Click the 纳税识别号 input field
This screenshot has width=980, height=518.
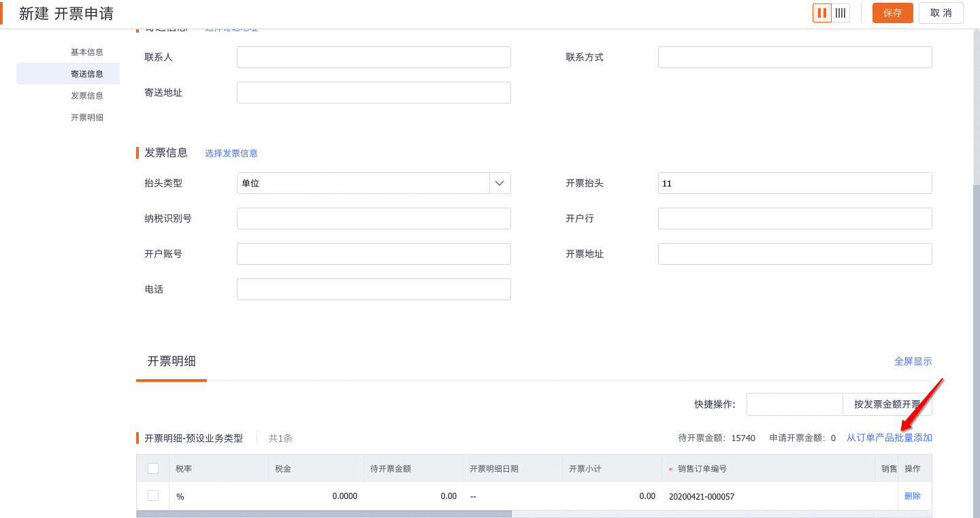(374, 218)
